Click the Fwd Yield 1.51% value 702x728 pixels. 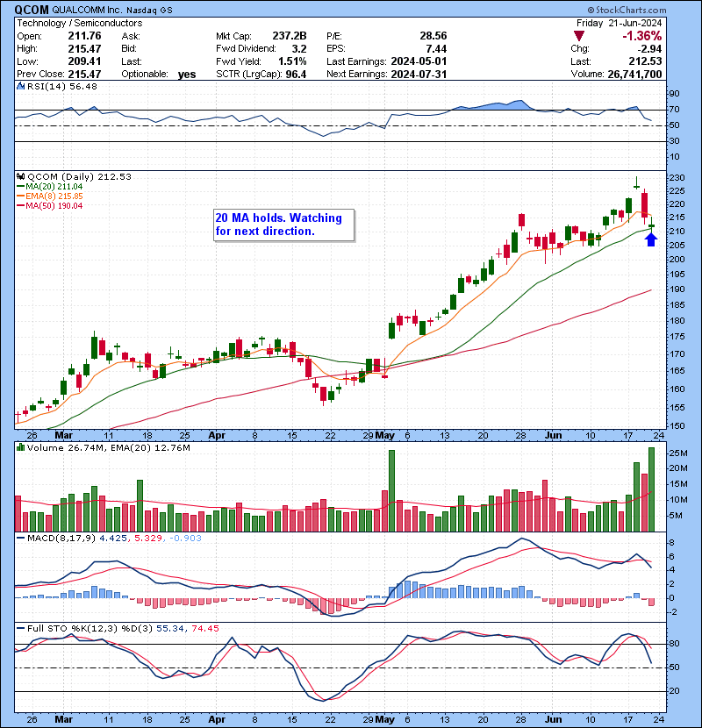[x=292, y=61]
